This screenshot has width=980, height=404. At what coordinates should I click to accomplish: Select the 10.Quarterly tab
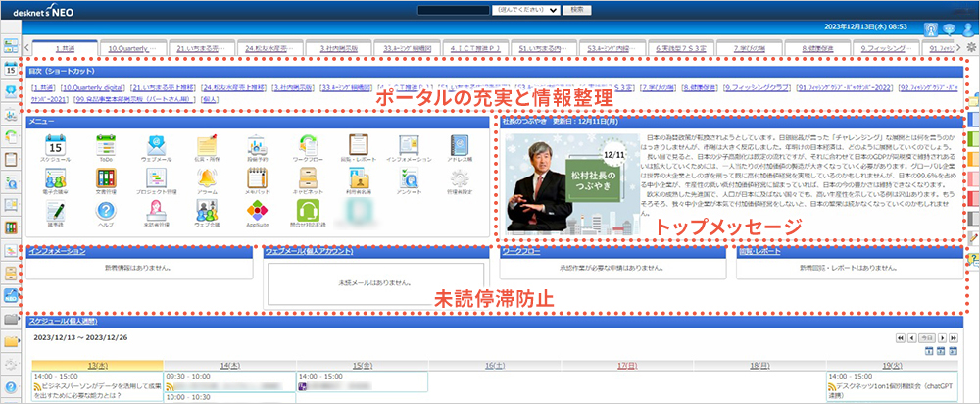point(132,48)
